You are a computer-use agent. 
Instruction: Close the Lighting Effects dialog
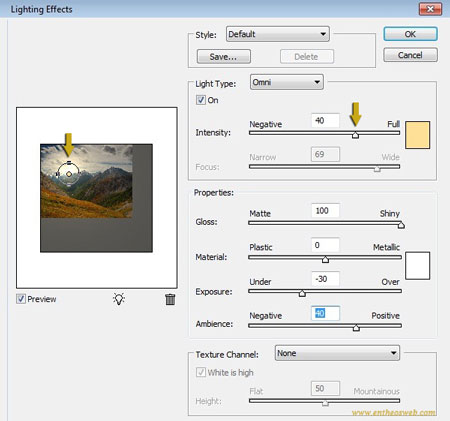click(x=430, y=9)
